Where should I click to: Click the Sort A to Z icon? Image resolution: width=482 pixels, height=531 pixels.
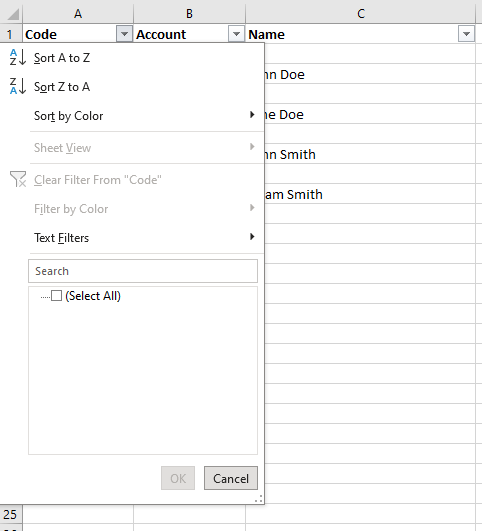tap(18, 57)
